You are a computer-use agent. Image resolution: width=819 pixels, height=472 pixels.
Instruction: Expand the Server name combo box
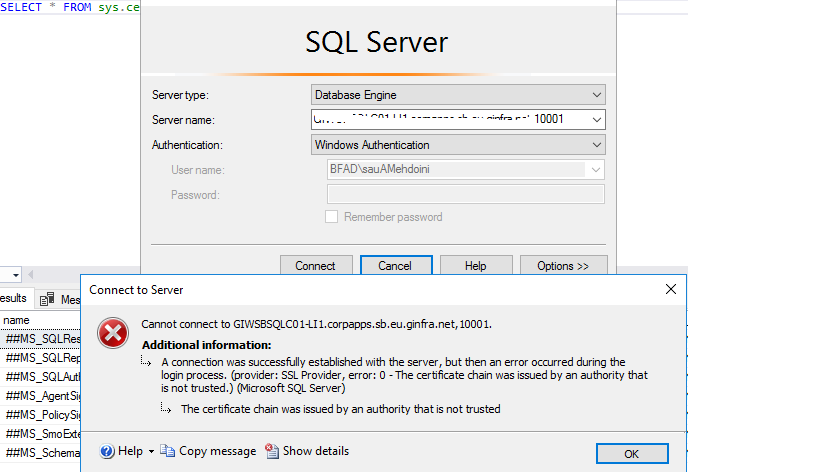click(x=596, y=120)
